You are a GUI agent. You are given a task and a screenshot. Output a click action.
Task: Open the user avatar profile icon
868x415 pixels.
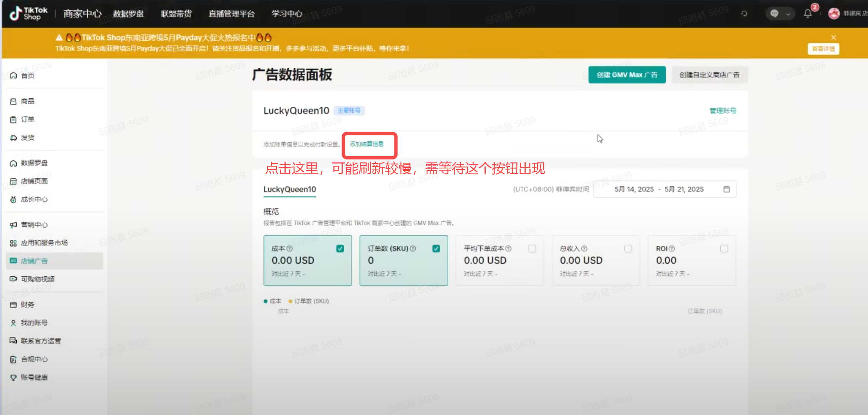(834, 13)
